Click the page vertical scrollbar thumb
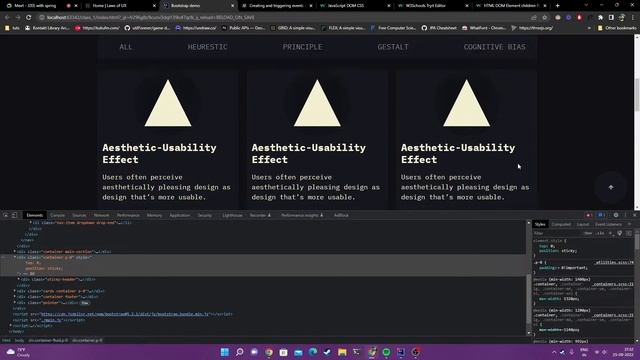This screenshot has height=360, width=640. pyautogui.click(x=636, y=94)
